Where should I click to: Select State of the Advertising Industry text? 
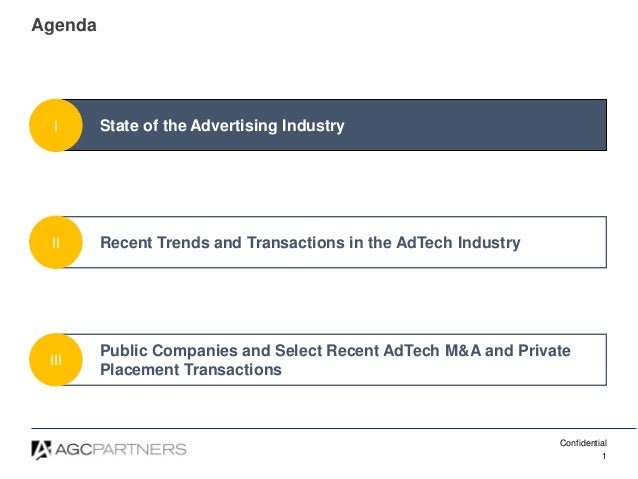[222, 125]
